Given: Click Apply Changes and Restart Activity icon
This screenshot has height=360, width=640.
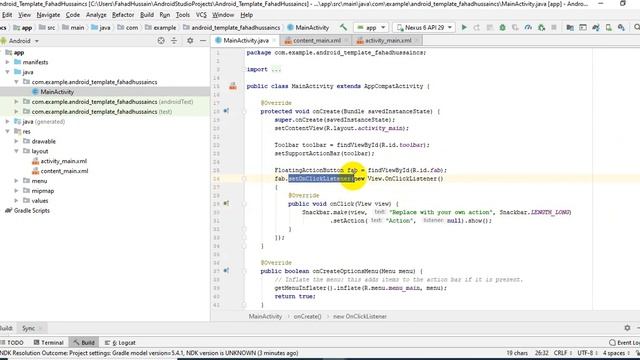Looking at the screenshot, I should pos(477,27).
